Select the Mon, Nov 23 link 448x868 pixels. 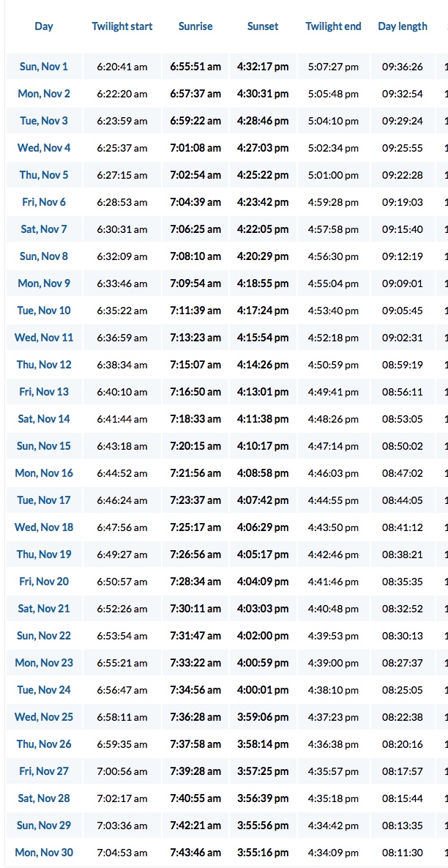coord(44,663)
